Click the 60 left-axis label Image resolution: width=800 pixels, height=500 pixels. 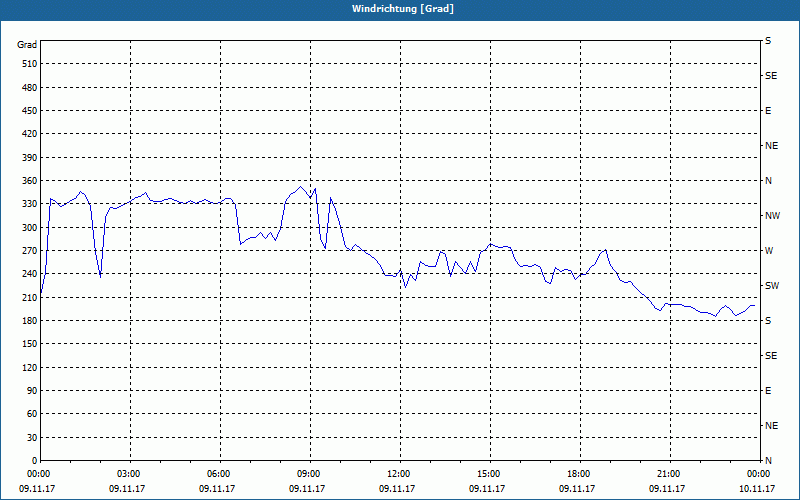[x=32, y=413]
